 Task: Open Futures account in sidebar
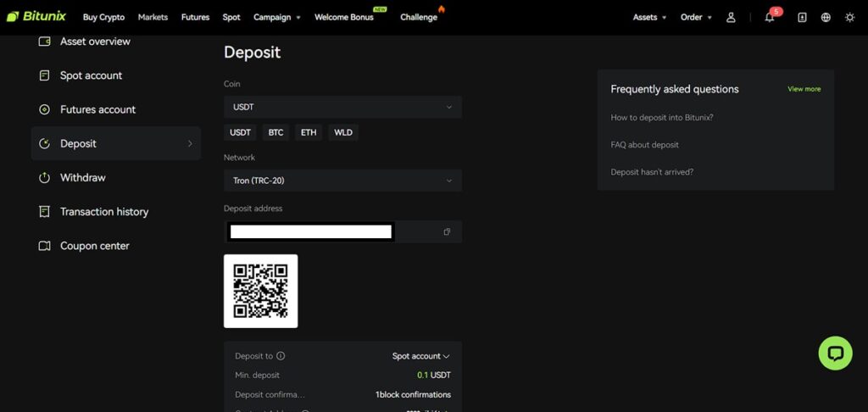tap(98, 109)
